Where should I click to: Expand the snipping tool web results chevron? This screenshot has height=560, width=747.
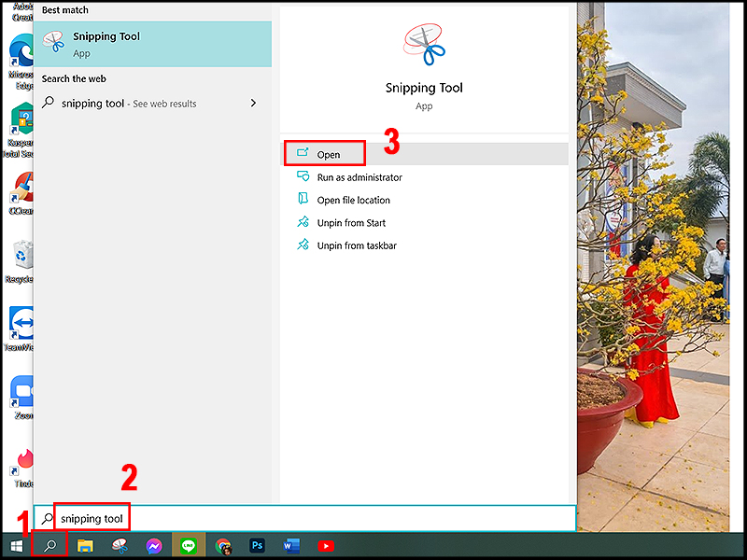point(253,104)
